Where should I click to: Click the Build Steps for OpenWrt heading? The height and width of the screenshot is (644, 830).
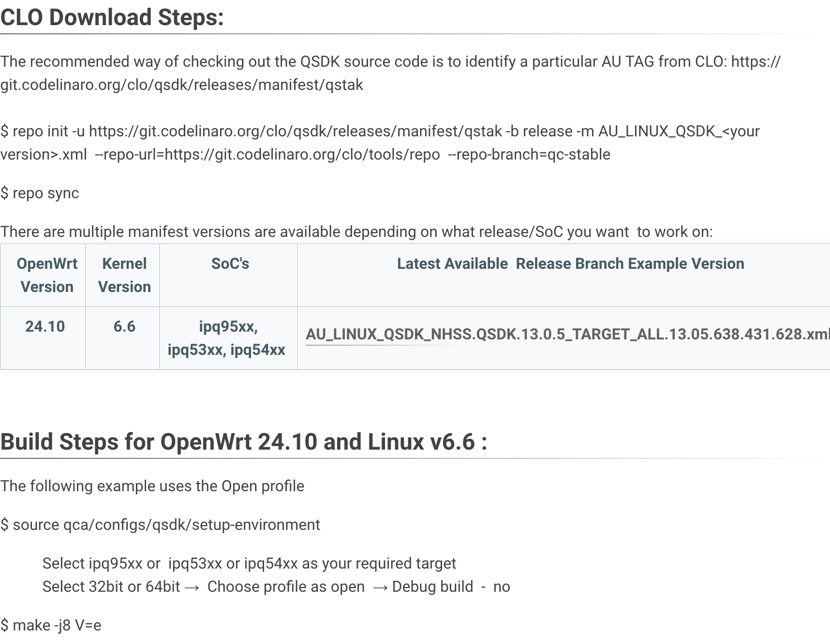click(x=243, y=441)
